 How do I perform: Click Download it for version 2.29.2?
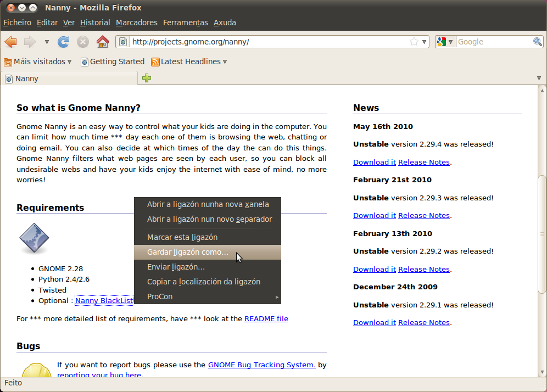(x=375, y=269)
